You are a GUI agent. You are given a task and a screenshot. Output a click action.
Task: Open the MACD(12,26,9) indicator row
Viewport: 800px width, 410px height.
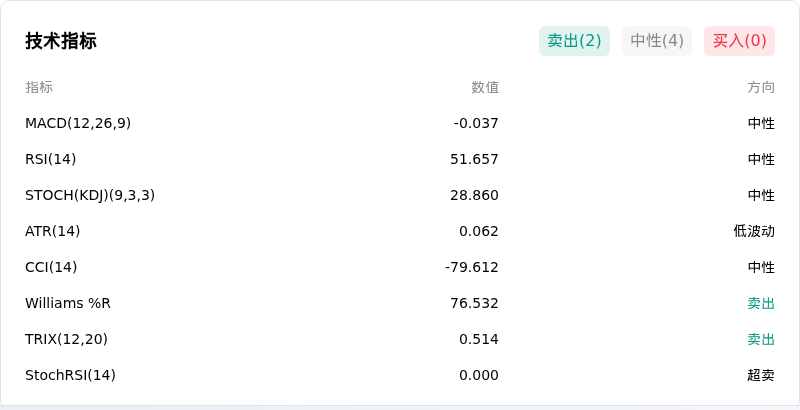(x=400, y=123)
